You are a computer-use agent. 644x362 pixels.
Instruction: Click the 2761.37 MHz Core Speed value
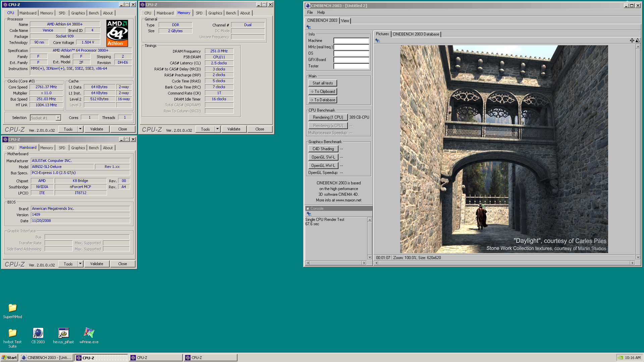[x=46, y=87]
